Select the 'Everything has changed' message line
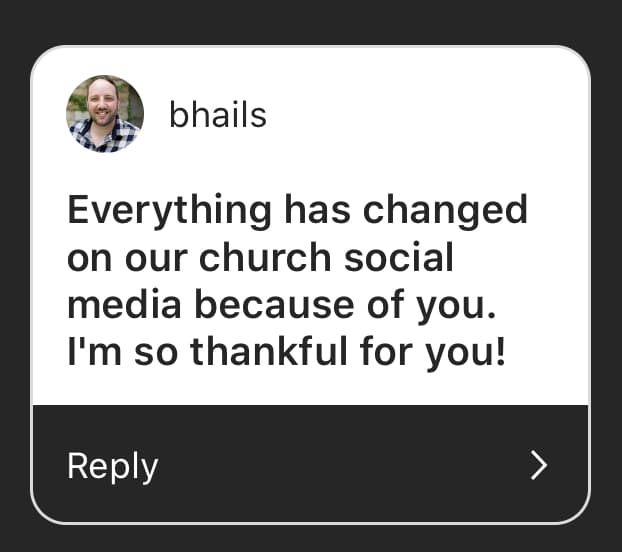The width and height of the screenshot is (622, 552). [297, 211]
